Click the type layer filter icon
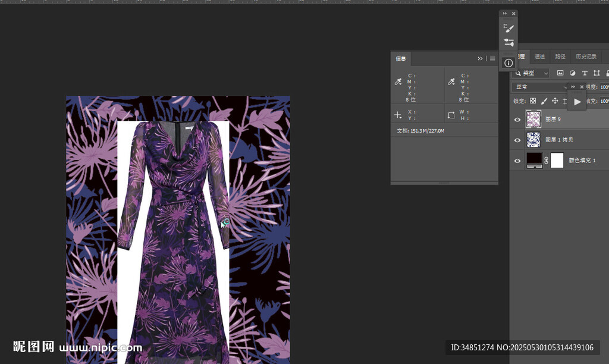This screenshot has height=364, width=609. pyautogui.click(x=585, y=73)
